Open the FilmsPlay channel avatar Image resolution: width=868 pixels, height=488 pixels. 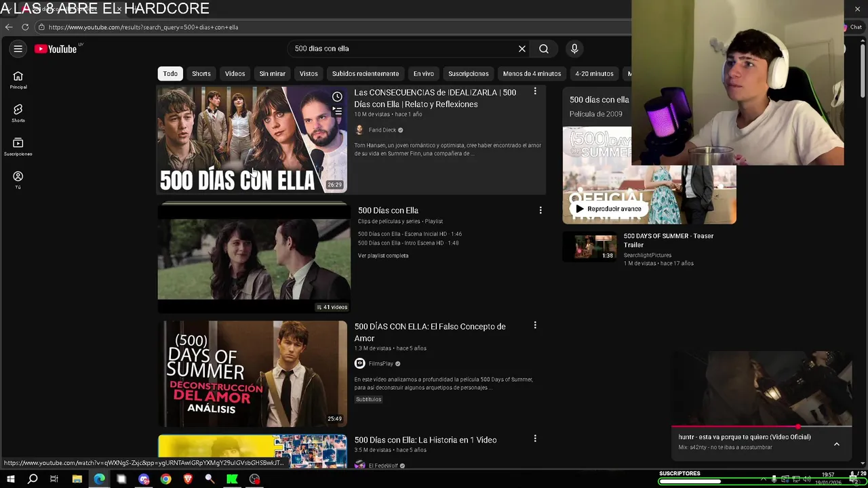click(x=360, y=363)
